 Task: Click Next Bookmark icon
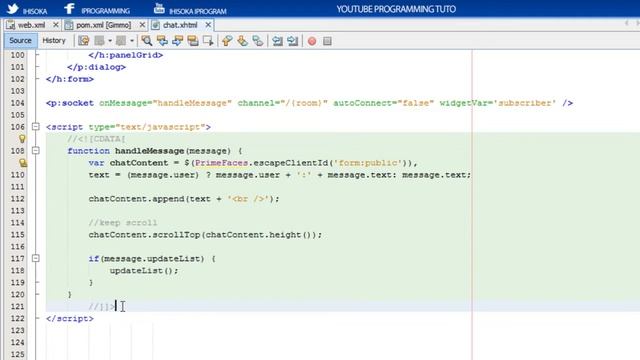[x=242, y=41]
